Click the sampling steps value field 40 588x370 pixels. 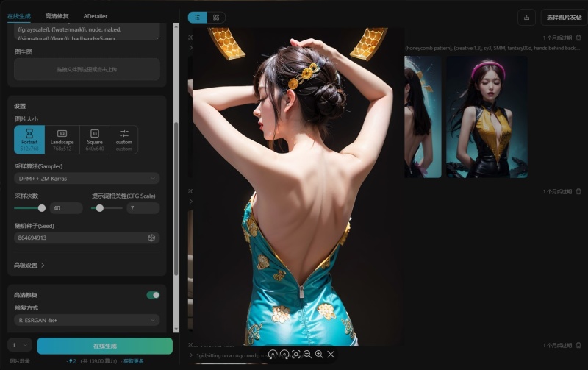tap(66, 208)
